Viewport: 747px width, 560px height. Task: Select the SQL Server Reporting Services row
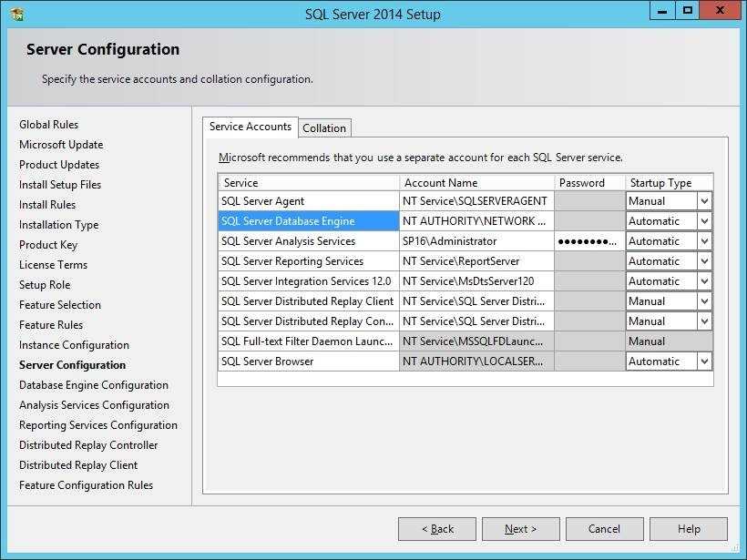(x=308, y=261)
